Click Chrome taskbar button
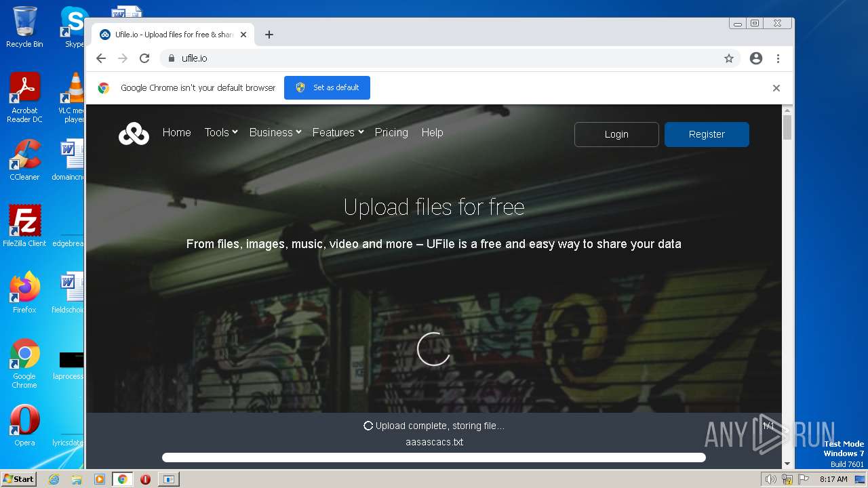868x488 pixels. coord(122,479)
